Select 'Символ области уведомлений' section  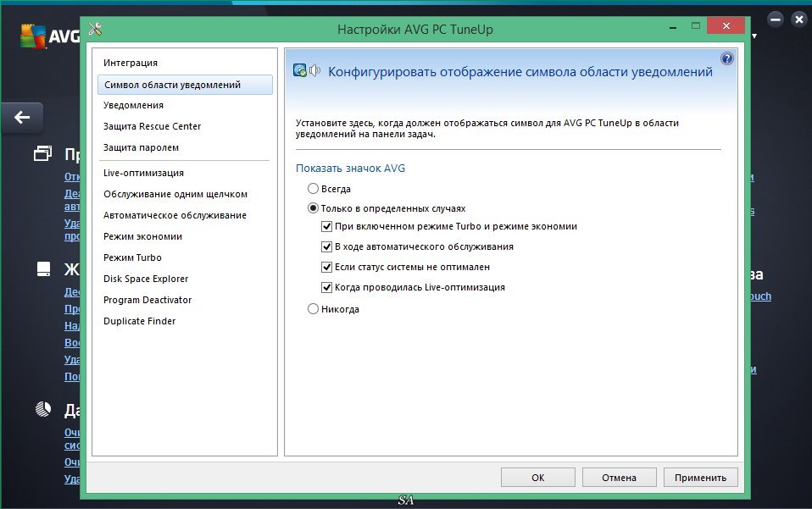pos(185,85)
